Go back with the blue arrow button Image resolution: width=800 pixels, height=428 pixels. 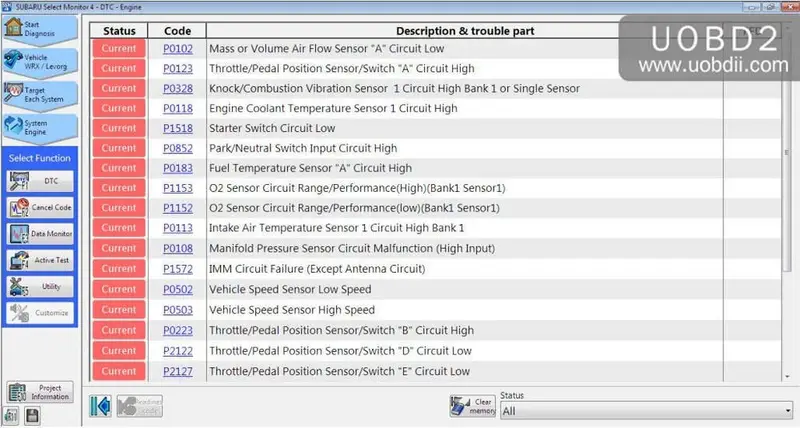101,406
